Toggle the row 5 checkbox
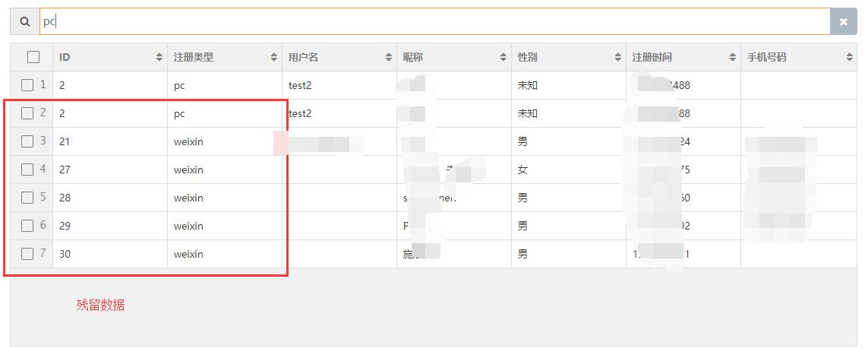The image size is (868, 355). (27, 198)
